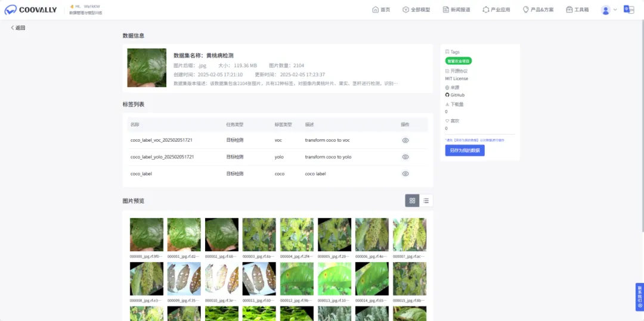Click the 'transform coco to yolo' description
644x321 pixels.
coord(328,157)
